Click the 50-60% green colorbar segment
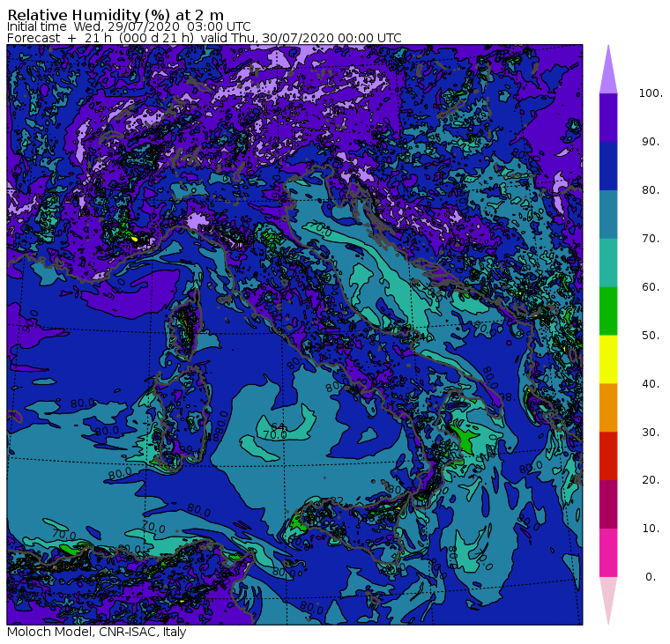670x644 pixels. click(x=608, y=311)
